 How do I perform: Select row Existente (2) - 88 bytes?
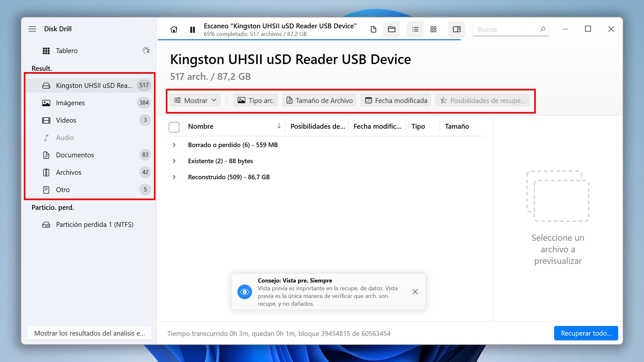point(324,161)
